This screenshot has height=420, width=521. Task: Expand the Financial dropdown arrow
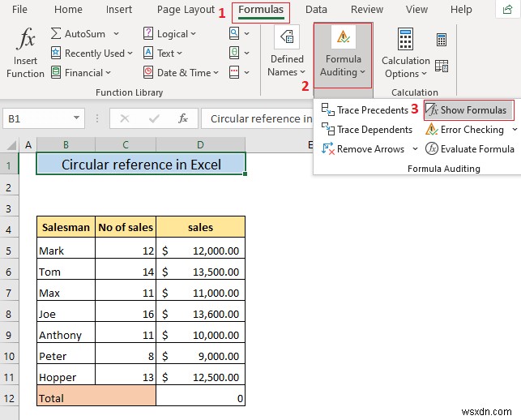coord(108,72)
